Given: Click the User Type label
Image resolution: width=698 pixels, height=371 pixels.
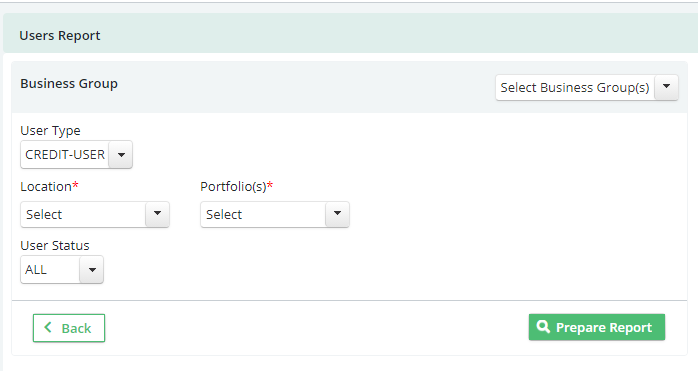Looking at the screenshot, I should pyautogui.click(x=50, y=130).
